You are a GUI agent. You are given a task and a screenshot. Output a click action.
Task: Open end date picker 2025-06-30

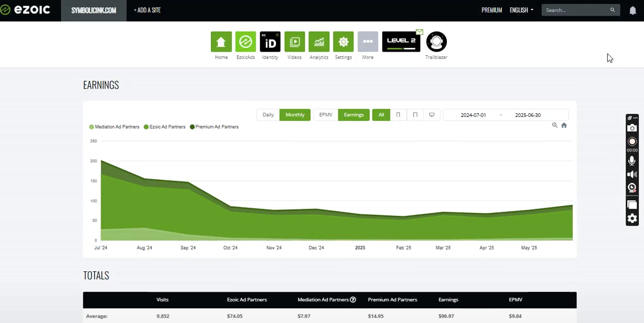(x=528, y=115)
